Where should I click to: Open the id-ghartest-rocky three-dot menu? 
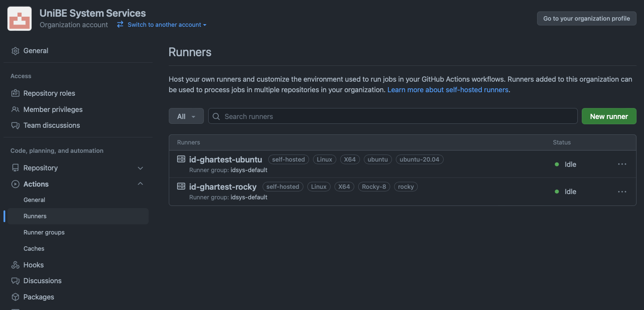click(x=622, y=191)
